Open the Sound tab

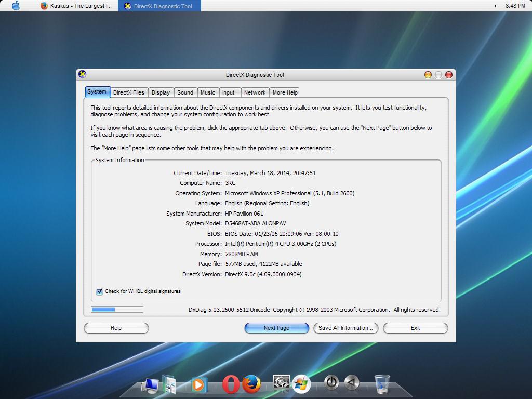click(185, 92)
